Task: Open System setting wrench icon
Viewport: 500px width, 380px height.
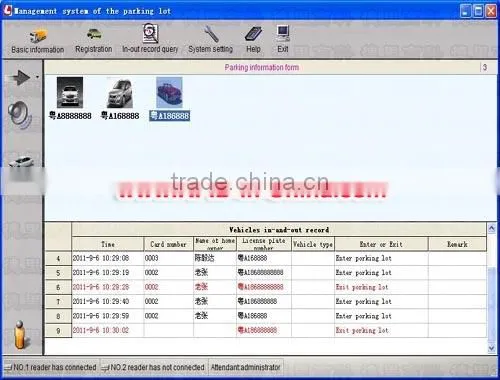Action: click(x=211, y=34)
